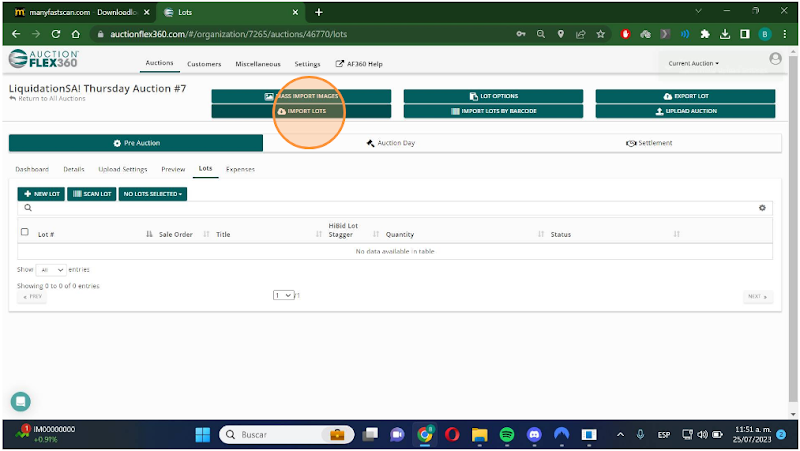Expand the Current Auction dropdown
This screenshot has height=451, width=800.
pos(693,63)
